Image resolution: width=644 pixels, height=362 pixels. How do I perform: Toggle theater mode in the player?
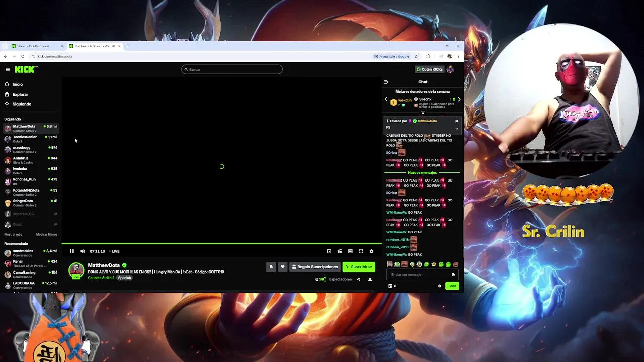pyautogui.click(x=350, y=251)
